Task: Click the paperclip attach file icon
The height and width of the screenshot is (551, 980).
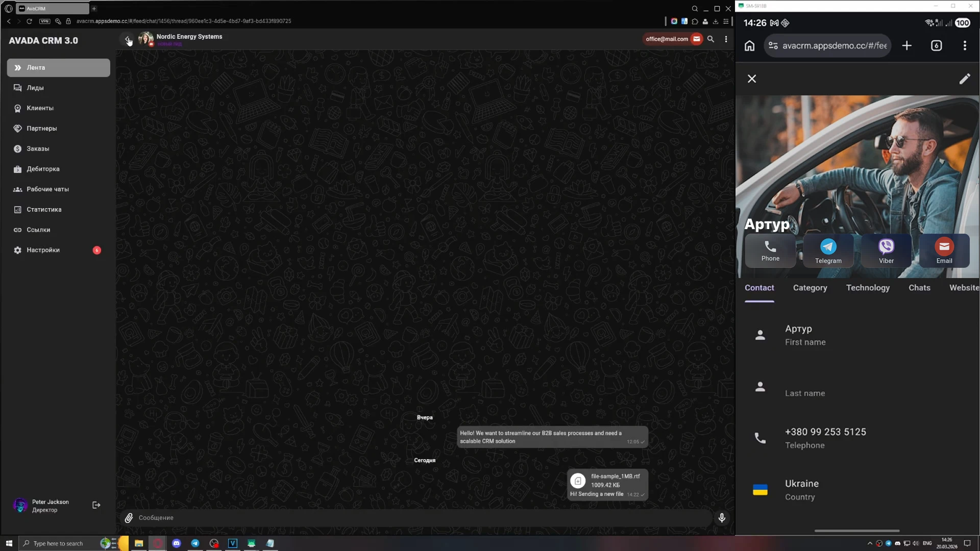Action: click(129, 518)
